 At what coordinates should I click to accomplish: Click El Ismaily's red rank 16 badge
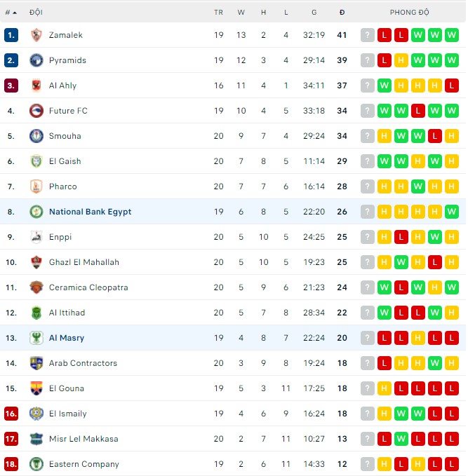coord(11,414)
